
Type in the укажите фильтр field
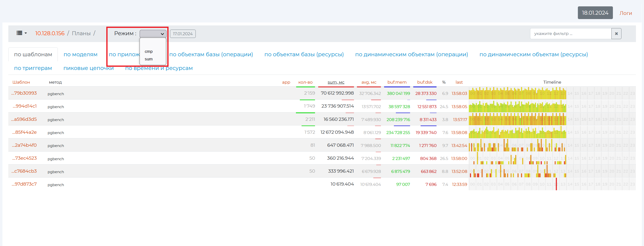coord(570,34)
